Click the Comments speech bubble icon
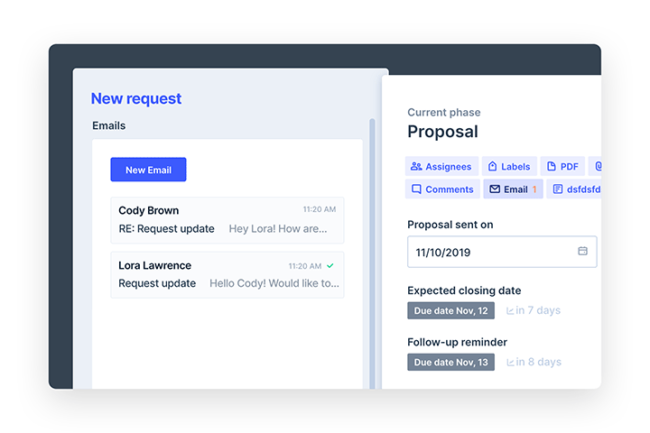The image size is (650, 433). [416, 189]
